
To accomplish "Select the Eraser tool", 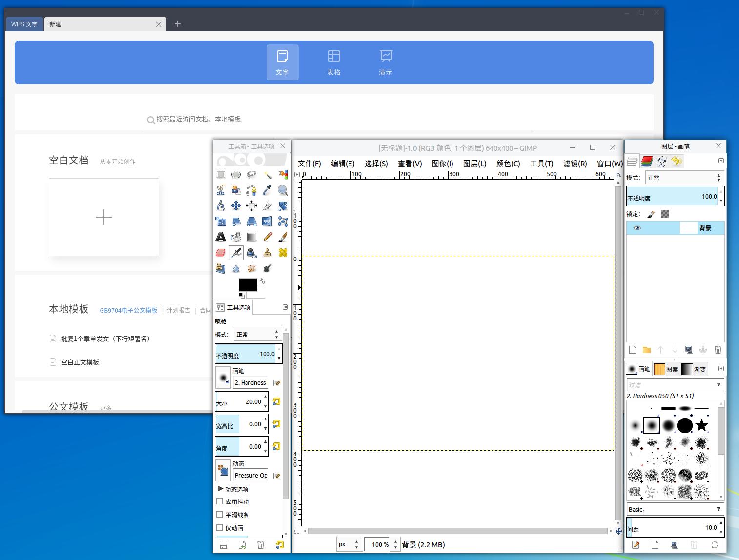I will [x=221, y=253].
